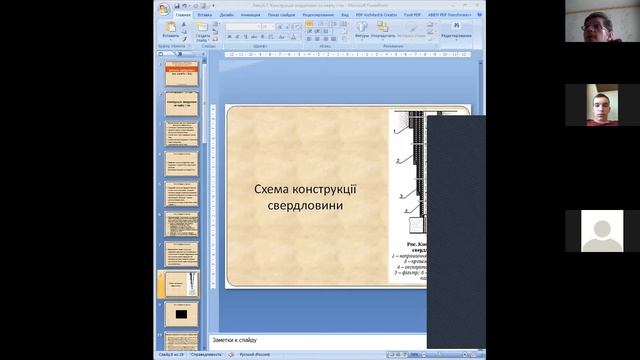This screenshot has width=640, height=360.
Task: Select the highlighted well-diagram slide thumbnail
Action: pyautogui.click(x=182, y=284)
